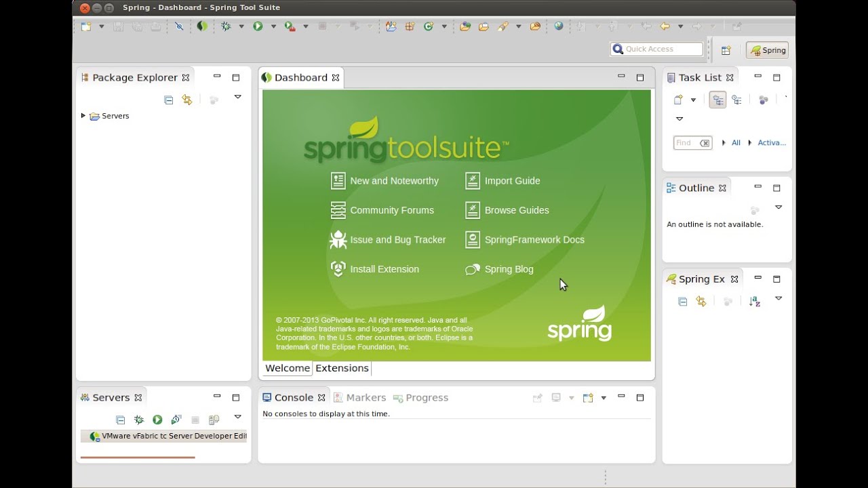Switch to Welcome tab at dashboard bottom

pyautogui.click(x=288, y=368)
